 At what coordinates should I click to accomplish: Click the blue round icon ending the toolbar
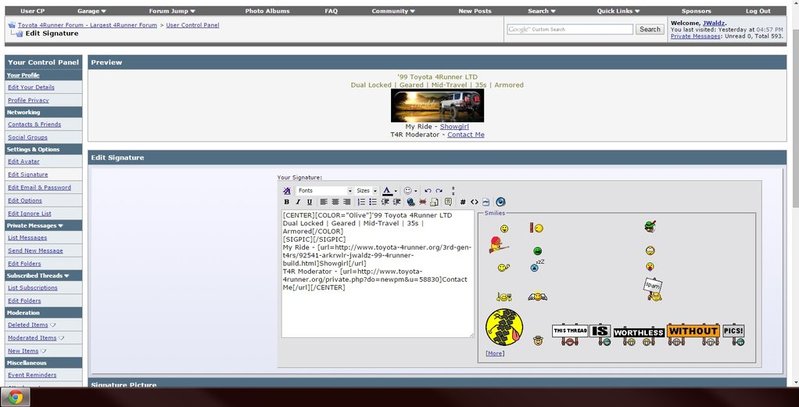click(x=501, y=202)
